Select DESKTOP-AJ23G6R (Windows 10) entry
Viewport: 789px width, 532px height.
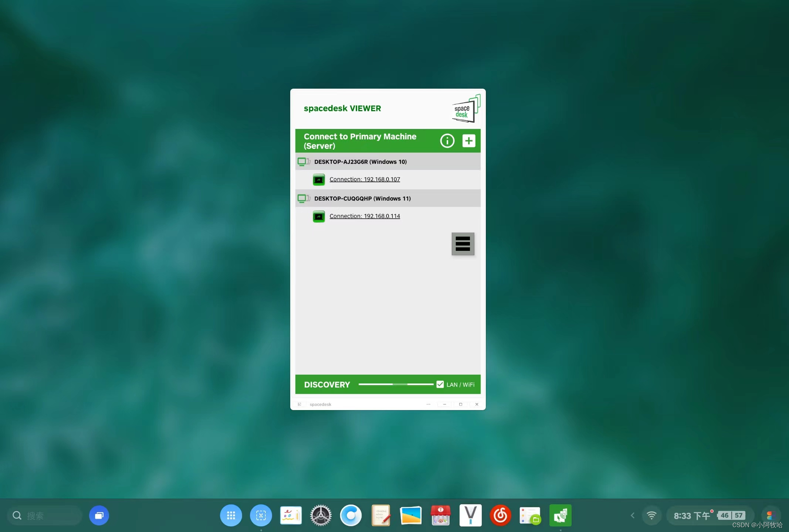[360, 162]
